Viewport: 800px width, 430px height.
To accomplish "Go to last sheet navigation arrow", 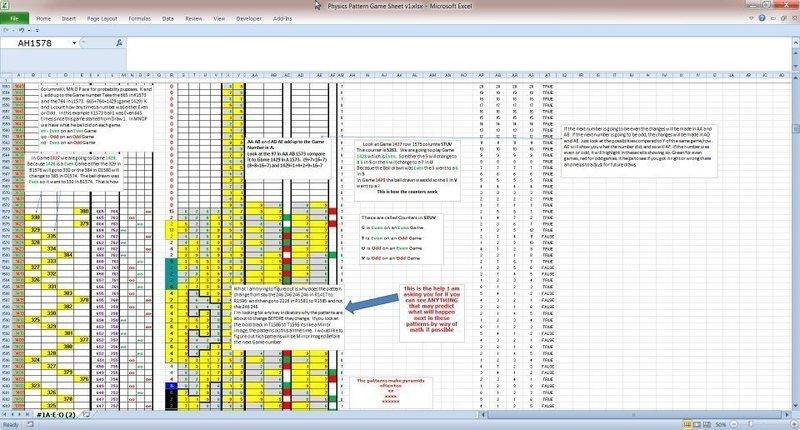I will [27, 415].
